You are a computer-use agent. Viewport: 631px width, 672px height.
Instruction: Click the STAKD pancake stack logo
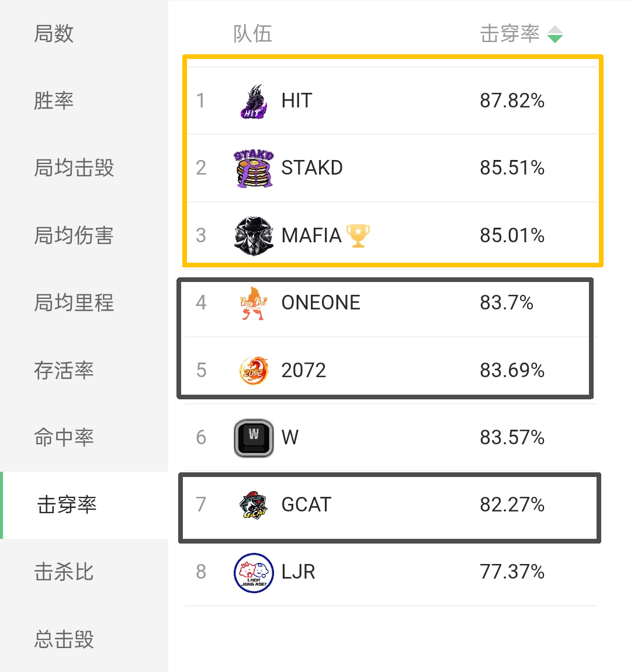point(254,168)
